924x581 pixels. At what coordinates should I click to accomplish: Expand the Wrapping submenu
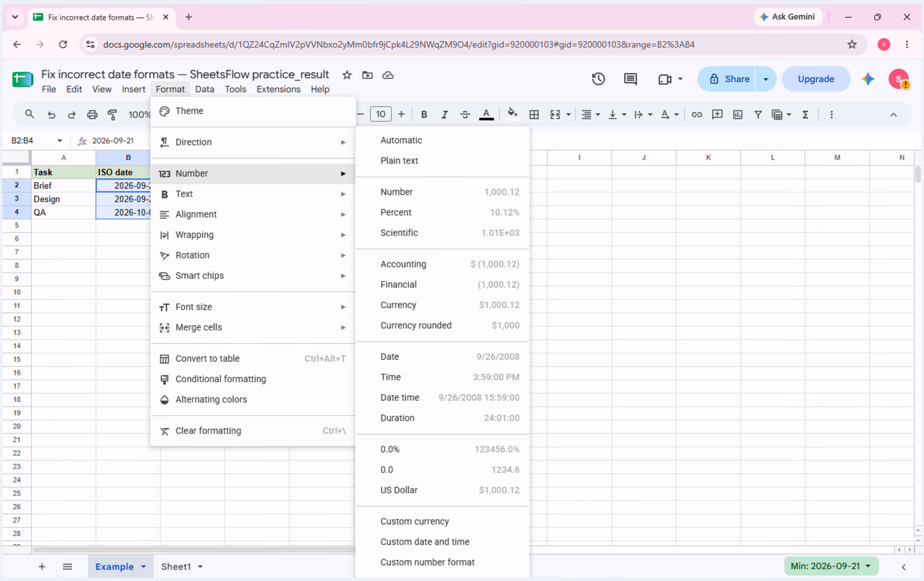253,235
